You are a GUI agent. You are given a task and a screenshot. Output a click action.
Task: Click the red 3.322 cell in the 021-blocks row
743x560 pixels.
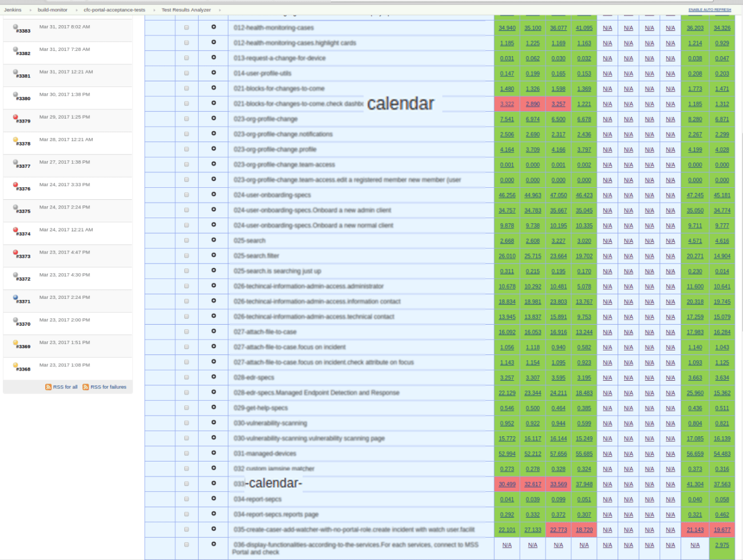point(507,104)
